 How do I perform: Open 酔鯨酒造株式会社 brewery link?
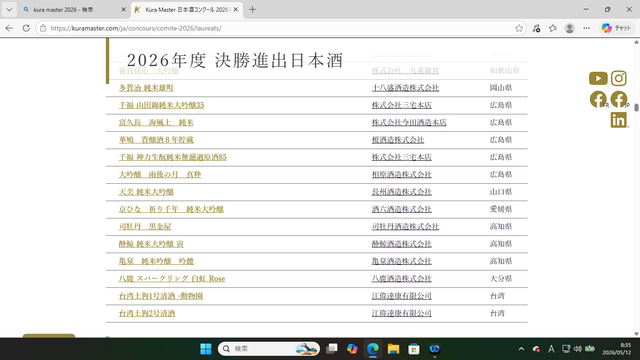pos(402,244)
